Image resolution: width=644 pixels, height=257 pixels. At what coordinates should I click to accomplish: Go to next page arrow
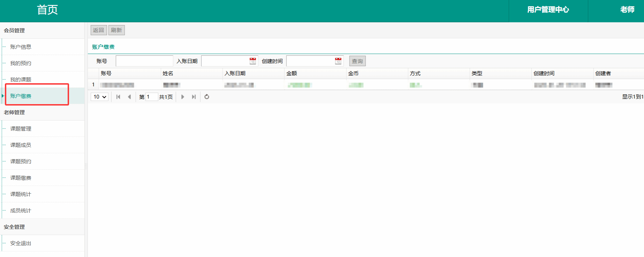[182, 97]
